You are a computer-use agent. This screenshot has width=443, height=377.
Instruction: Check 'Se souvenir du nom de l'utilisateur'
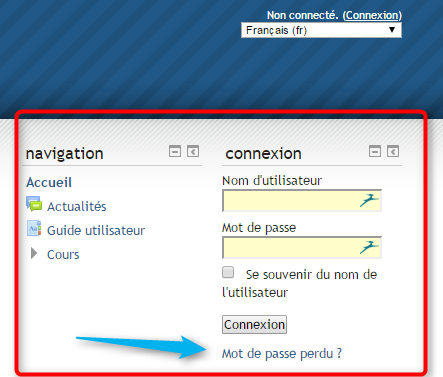[x=228, y=272]
